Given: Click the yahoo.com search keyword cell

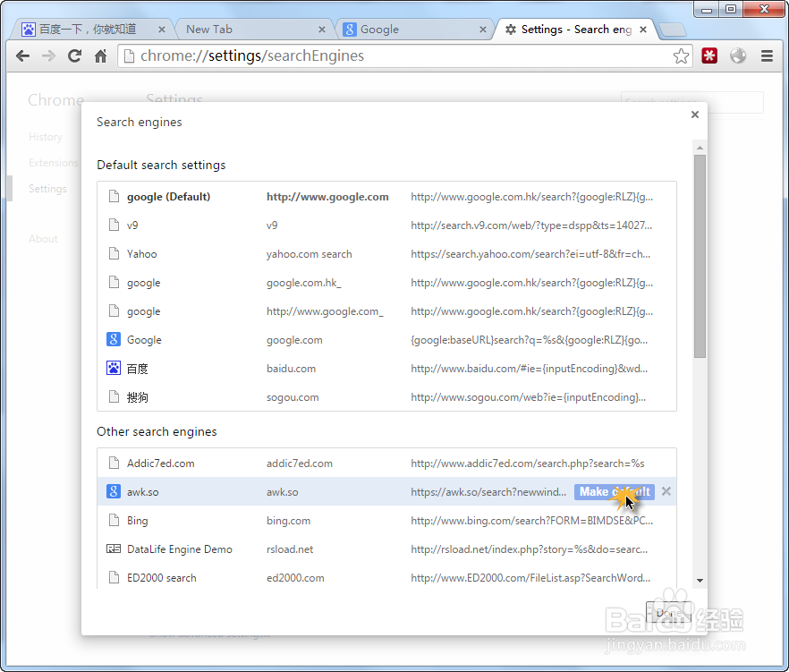Looking at the screenshot, I should [x=310, y=254].
